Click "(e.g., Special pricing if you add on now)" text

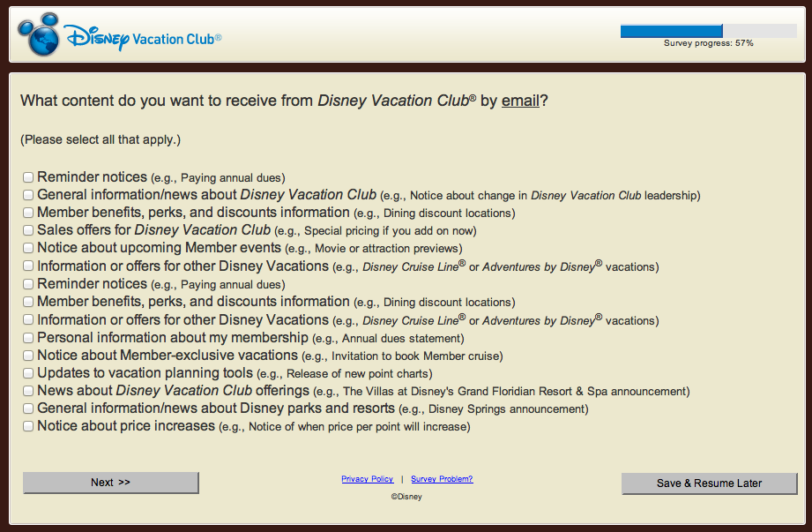click(x=376, y=230)
